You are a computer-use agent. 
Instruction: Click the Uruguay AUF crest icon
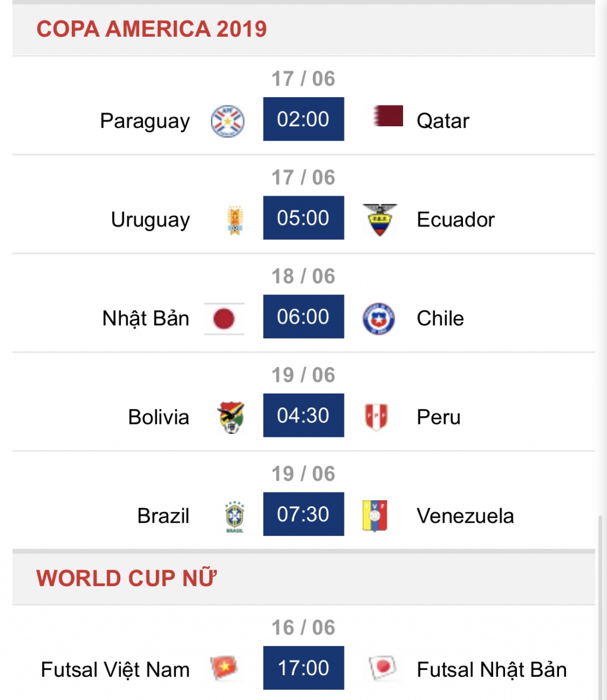point(235,220)
